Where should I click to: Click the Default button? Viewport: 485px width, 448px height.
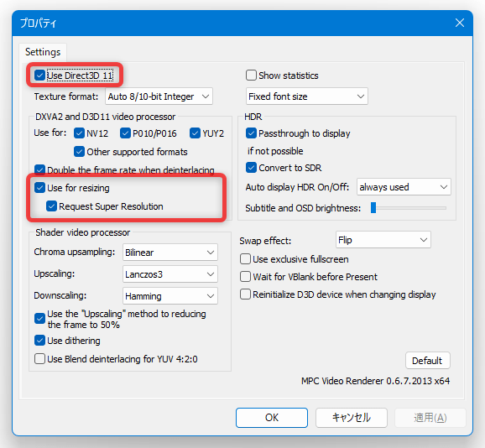click(x=427, y=361)
